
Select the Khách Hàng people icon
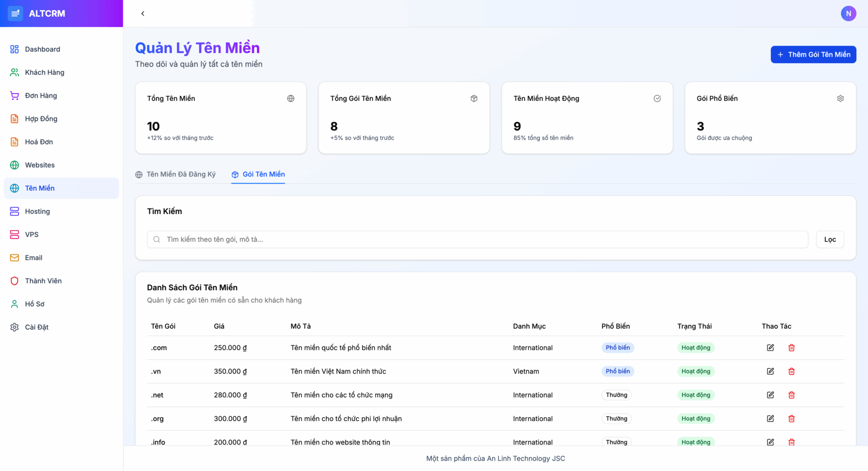coord(14,72)
